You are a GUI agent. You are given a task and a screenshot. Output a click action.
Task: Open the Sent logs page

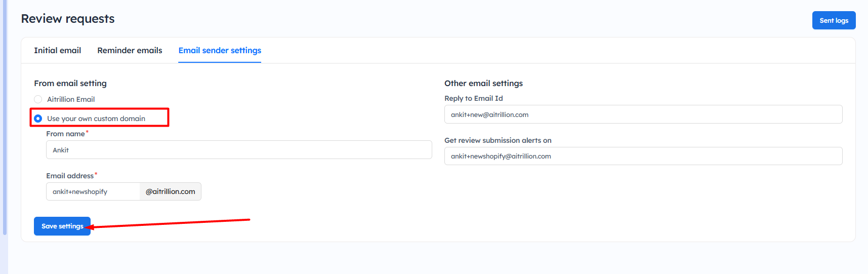click(x=833, y=20)
